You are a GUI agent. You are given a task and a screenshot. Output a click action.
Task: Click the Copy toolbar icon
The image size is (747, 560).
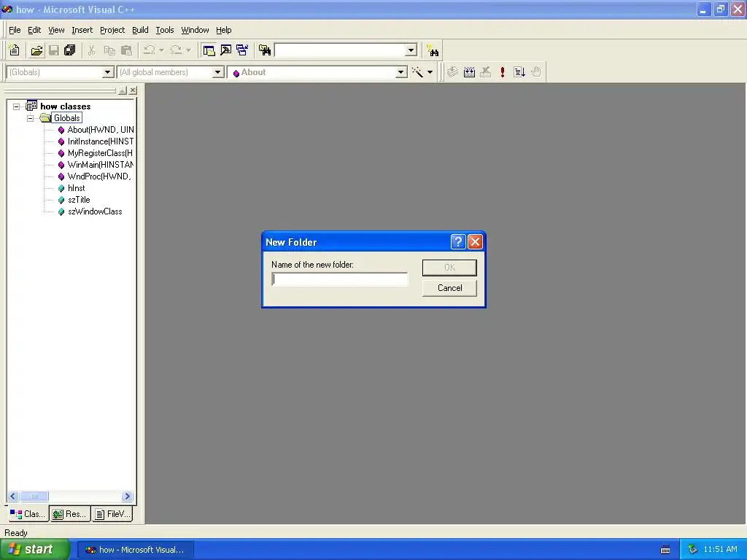109,50
